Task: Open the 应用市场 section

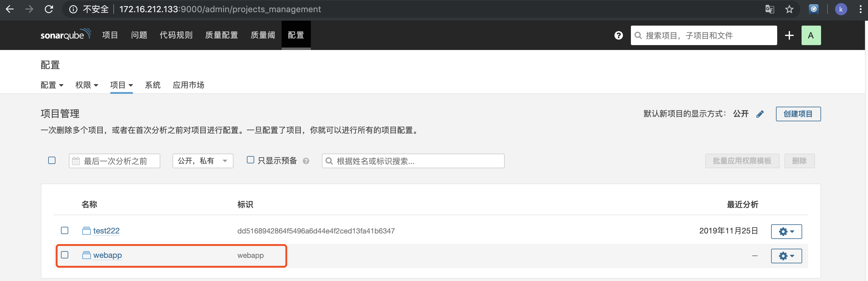Action: [188, 85]
